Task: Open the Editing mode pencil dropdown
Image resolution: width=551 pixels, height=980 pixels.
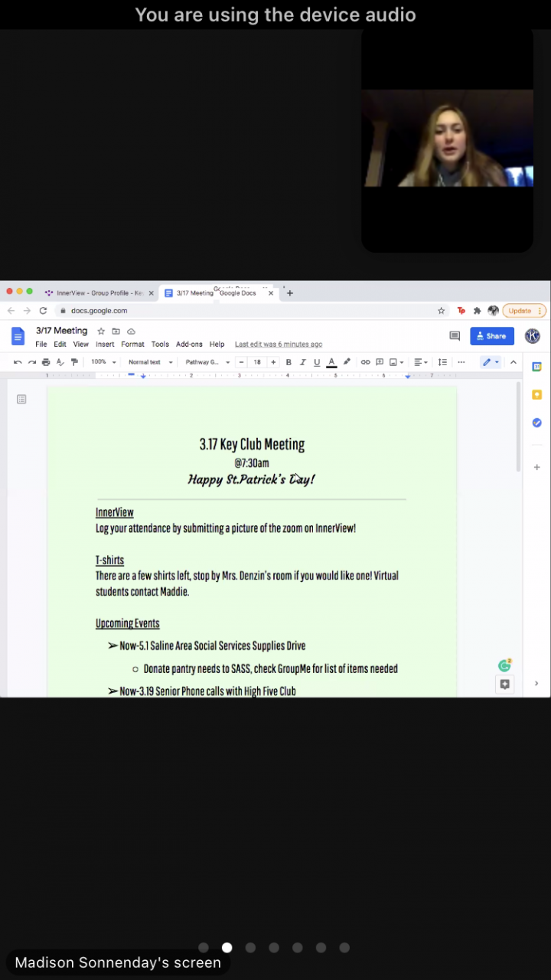Action: tap(490, 362)
